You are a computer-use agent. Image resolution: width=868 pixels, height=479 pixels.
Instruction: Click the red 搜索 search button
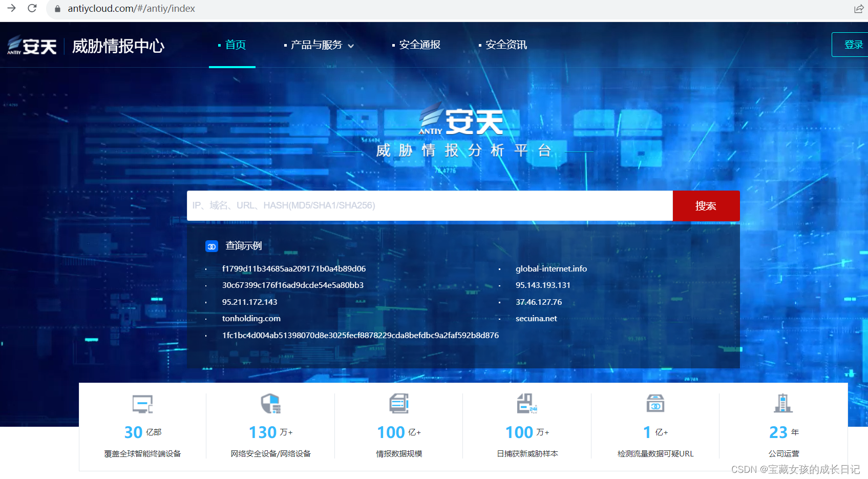(x=706, y=205)
